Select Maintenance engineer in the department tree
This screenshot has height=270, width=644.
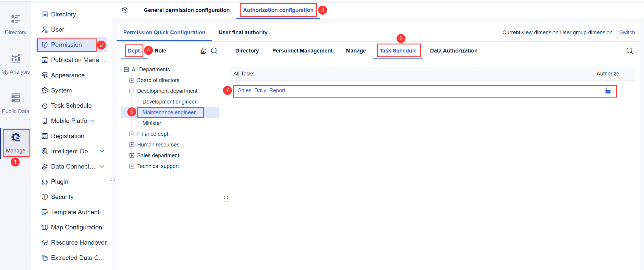[x=169, y=112]
